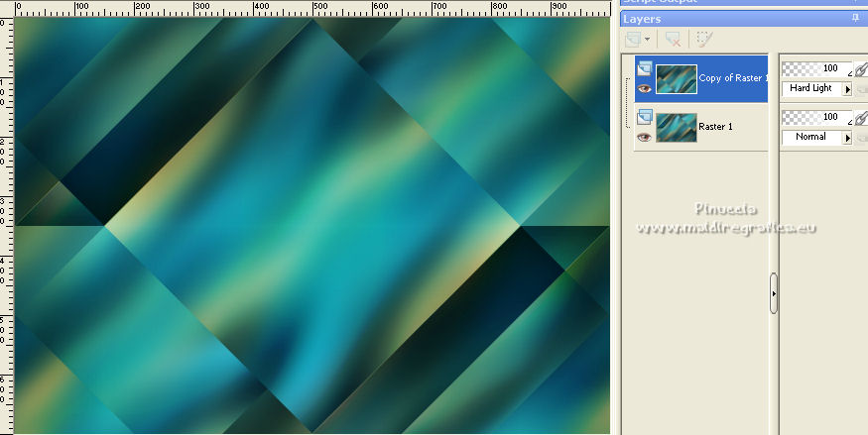Select the Copy of Raster 1 layer name
Image resolution: width=868 pixels, height=435 pixels.
coord(733,78)
